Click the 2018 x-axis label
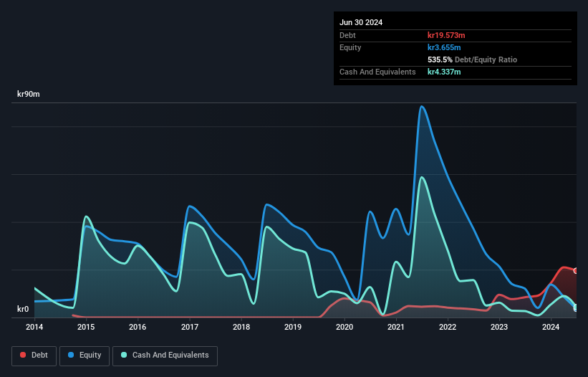 pos(241,327)
